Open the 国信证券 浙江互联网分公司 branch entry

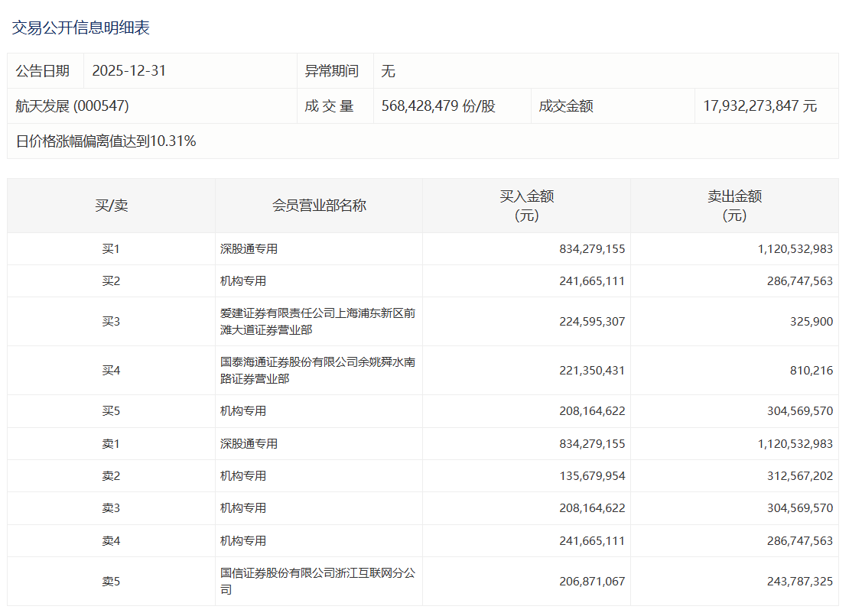pyautogui.click(x=317, y=582)
